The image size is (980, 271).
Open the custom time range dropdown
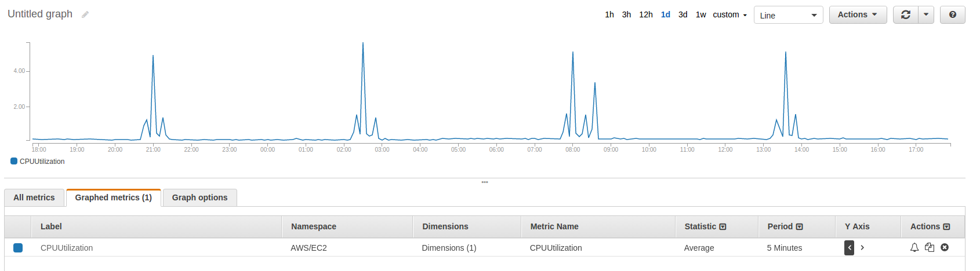click(x=729, y=15)
